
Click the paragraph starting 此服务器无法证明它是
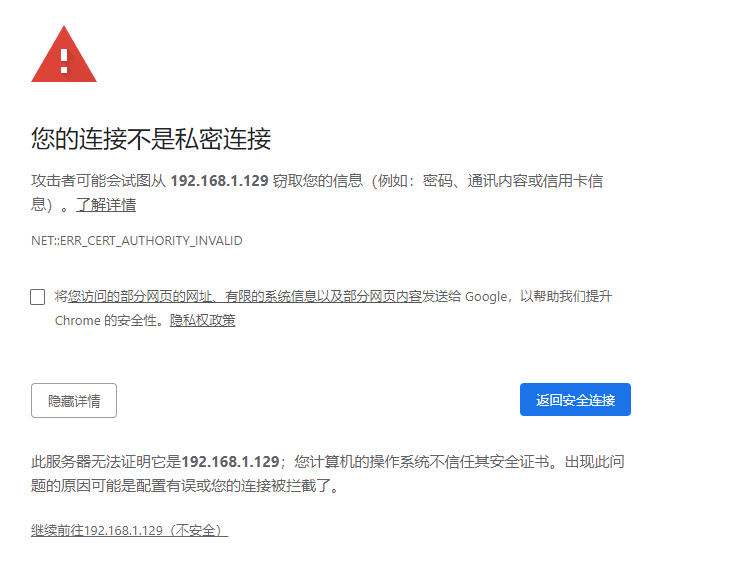(328, 474)
